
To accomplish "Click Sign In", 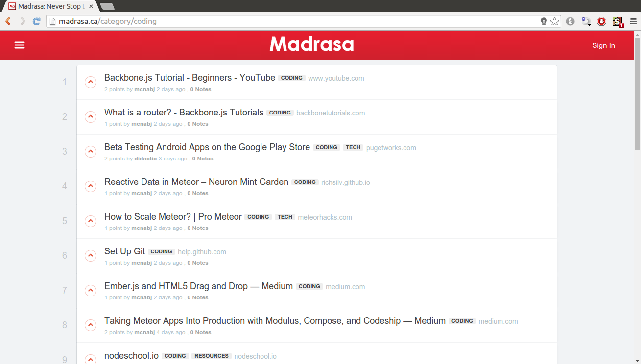I will pyautogui.click(x=603, y=45).
